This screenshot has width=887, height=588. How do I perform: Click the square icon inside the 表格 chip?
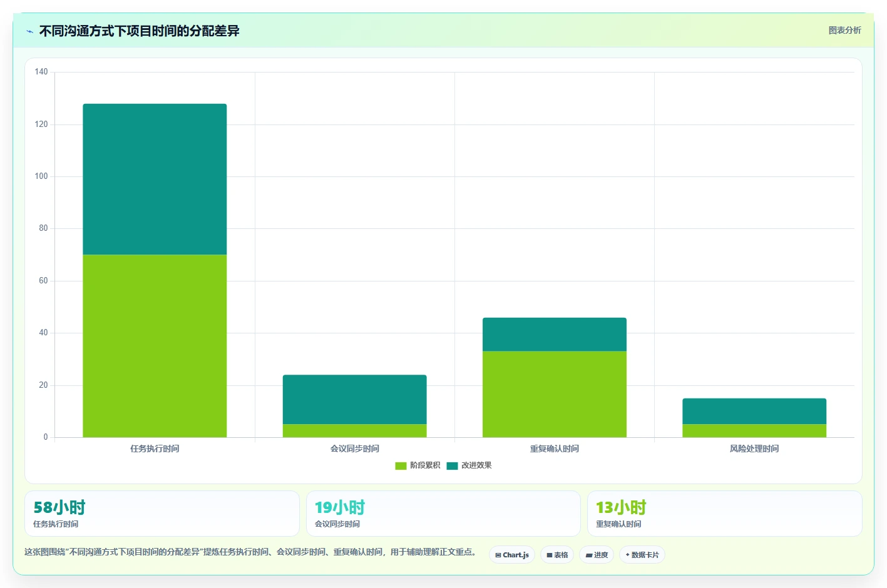pos(550,555)
